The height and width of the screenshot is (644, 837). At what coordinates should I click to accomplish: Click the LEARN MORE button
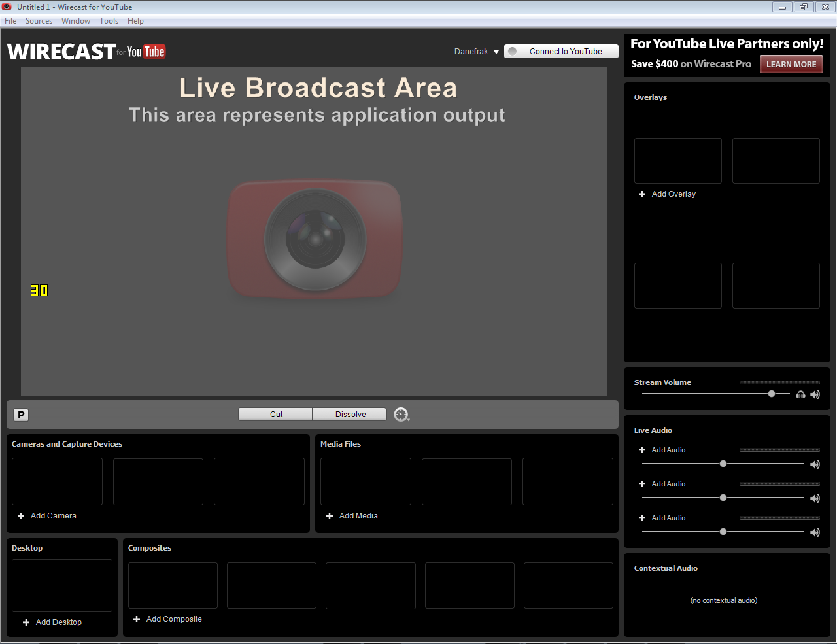791,65
